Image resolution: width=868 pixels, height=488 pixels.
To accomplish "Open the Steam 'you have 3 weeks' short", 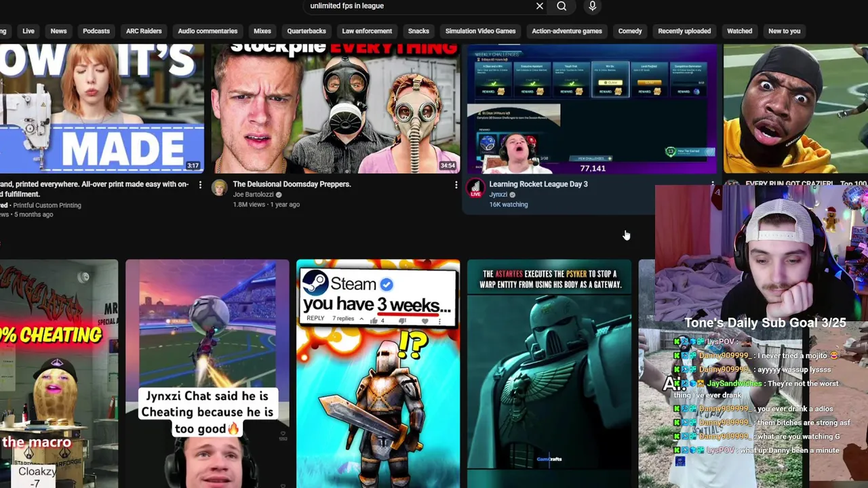I will [x=378, y=373].
